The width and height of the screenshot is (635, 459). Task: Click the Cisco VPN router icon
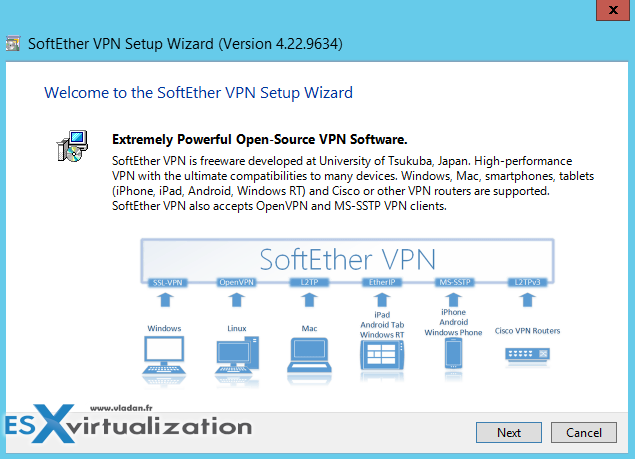click(x=527, y=355)
